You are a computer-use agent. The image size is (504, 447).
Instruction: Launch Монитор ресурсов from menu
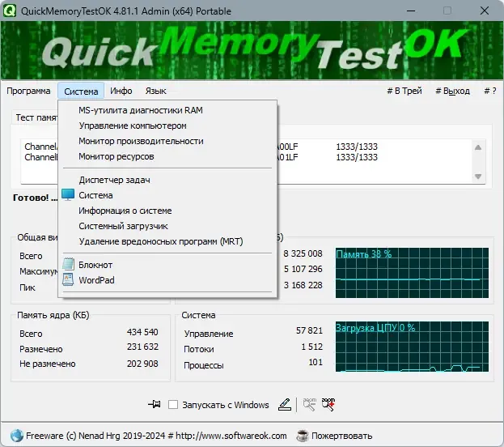coord(167,157)
